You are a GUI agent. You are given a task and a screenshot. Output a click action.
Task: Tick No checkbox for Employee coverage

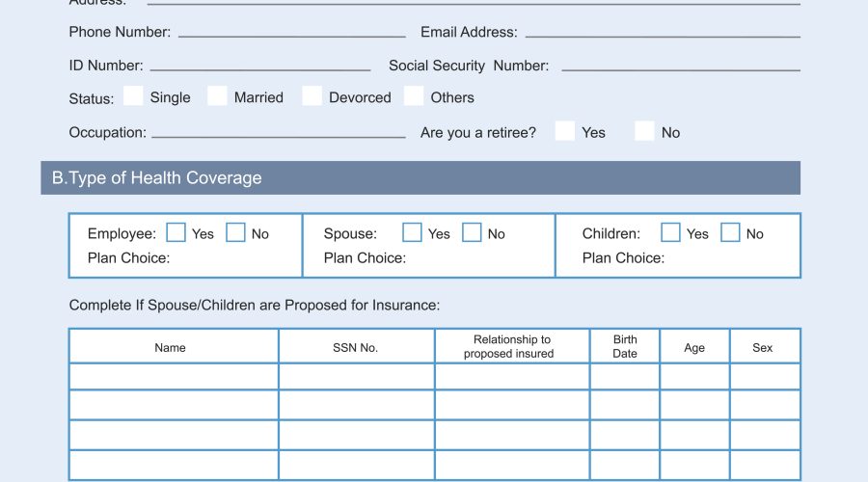pos(235,232)
